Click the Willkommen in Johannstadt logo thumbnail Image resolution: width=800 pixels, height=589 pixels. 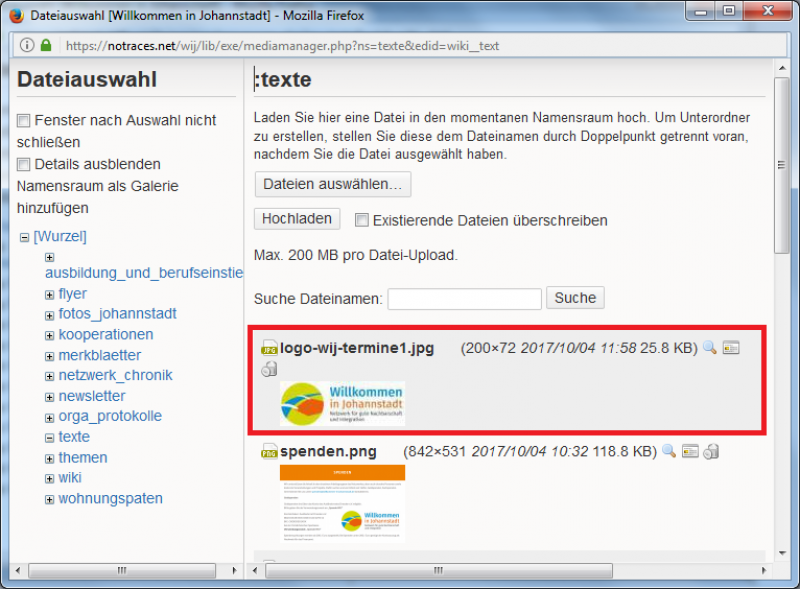(342, 403)
